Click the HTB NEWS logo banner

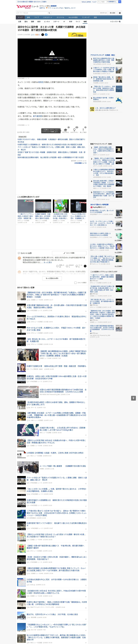pos(77,35)
